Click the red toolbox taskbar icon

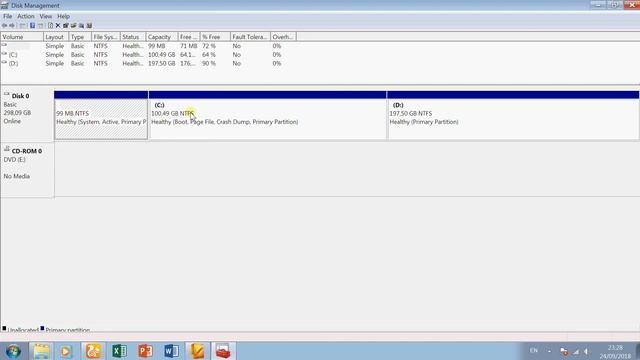tap(223, 351)
